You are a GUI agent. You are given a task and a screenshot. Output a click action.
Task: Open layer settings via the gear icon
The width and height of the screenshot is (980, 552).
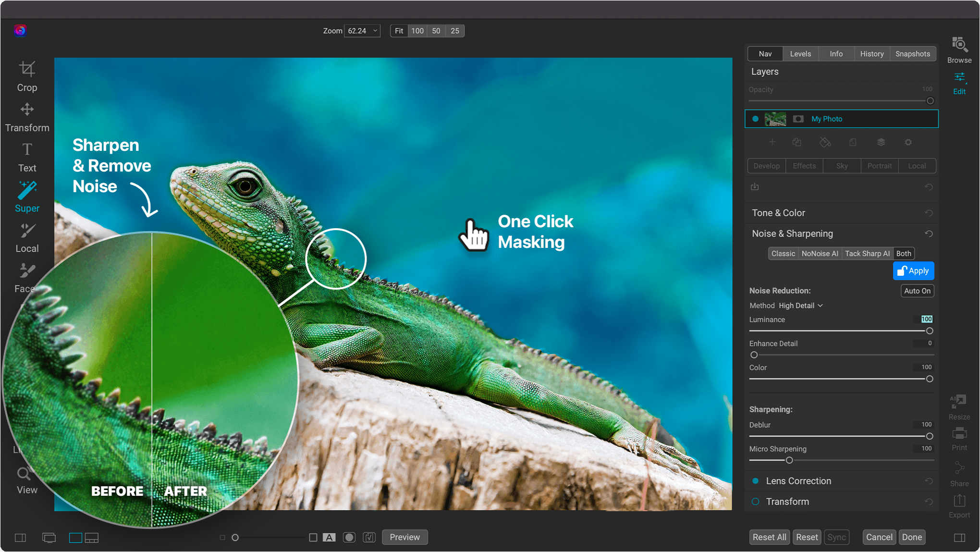click(x=908, y=142)
